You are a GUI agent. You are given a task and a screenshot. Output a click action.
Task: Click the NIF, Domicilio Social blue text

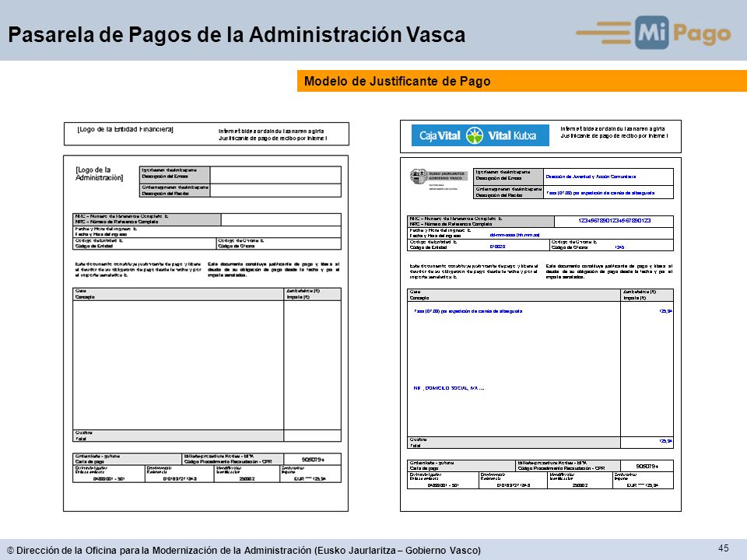(449, 388)
